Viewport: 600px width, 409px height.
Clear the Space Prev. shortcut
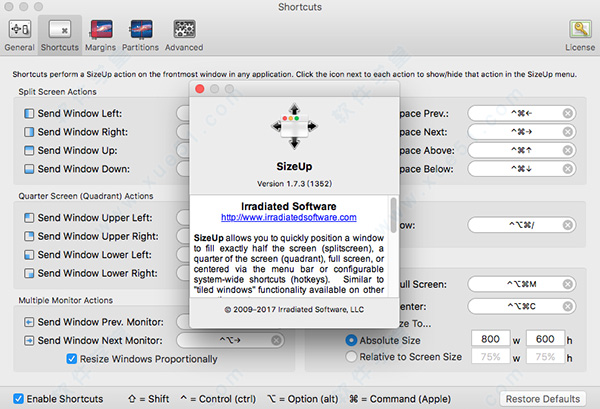568,113
